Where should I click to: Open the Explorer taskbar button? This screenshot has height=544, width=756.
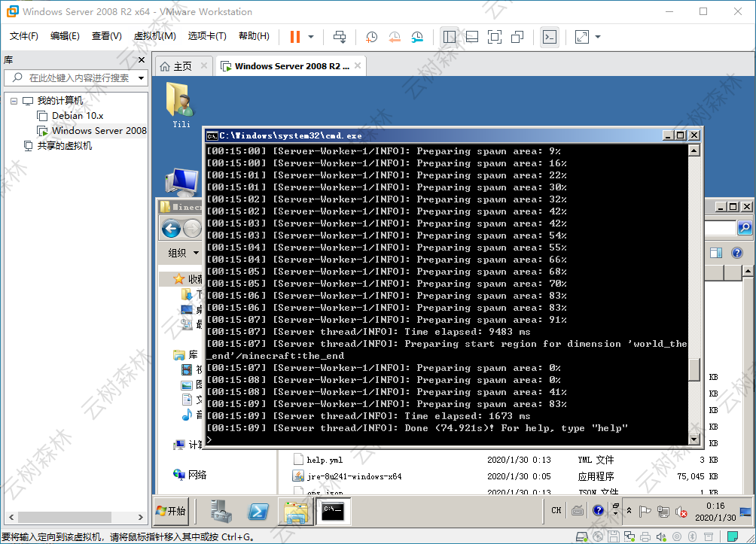(296, 511)
